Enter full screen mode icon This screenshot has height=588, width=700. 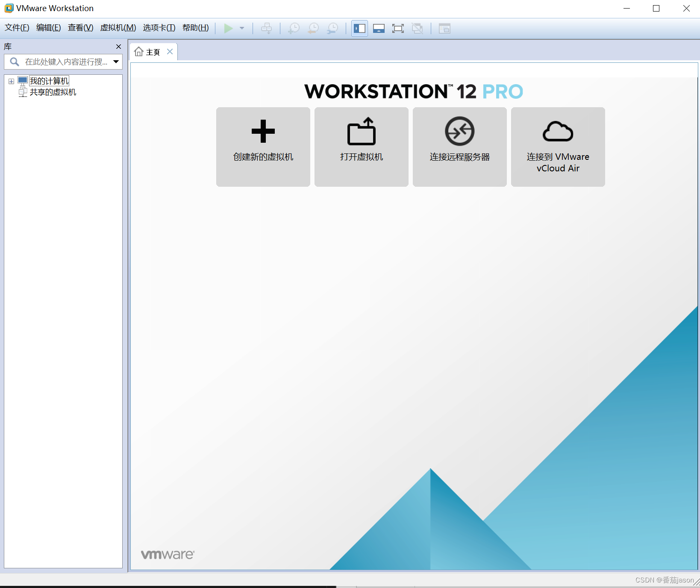398,28
